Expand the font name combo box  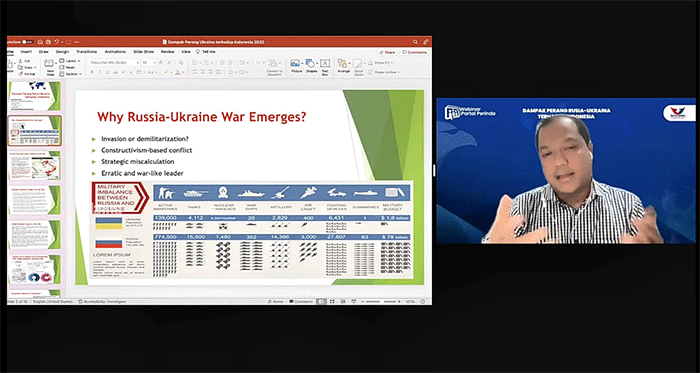pos(114,63)
